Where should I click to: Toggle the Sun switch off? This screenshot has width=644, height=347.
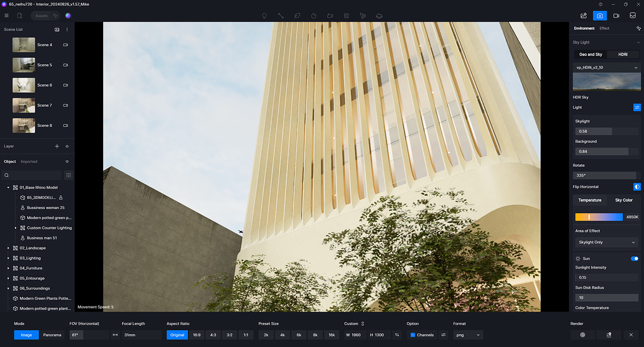click(635, 259)
